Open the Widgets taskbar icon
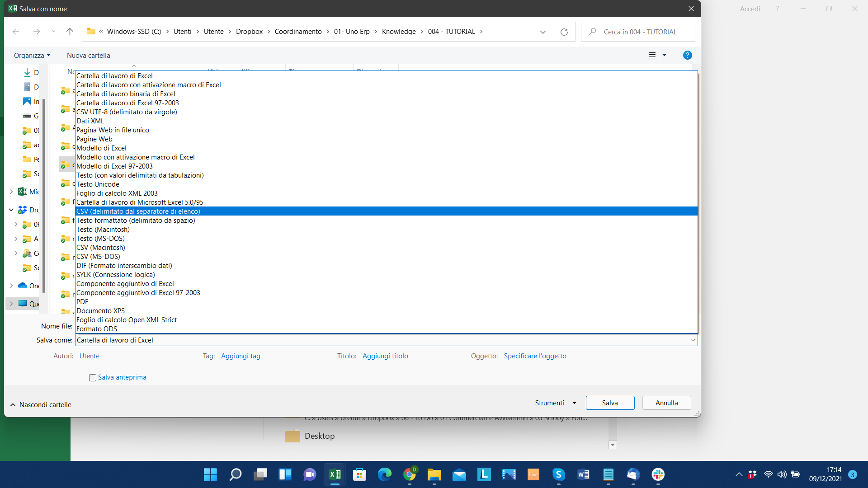Screen dimensions: 868x488 coord(285,474)
